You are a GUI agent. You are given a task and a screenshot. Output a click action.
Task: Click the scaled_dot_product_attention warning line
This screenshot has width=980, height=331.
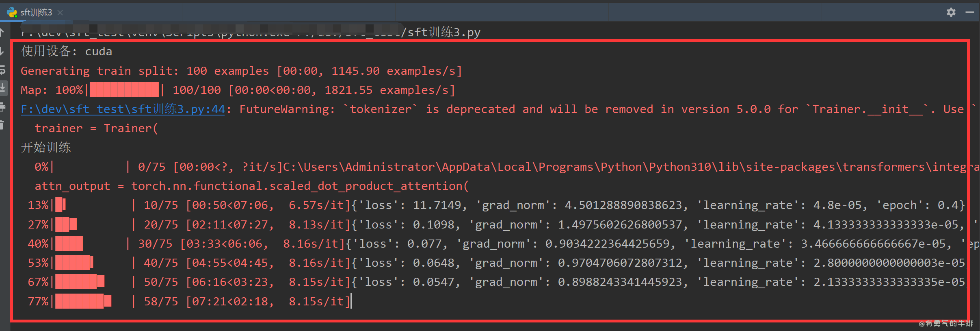(x=251, y=186)
